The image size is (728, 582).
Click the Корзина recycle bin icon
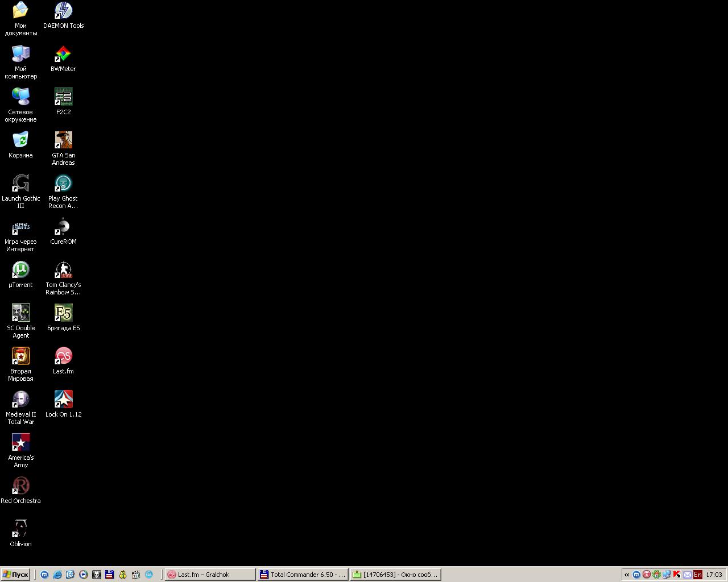pyautogui.click(x=20, y=140)
